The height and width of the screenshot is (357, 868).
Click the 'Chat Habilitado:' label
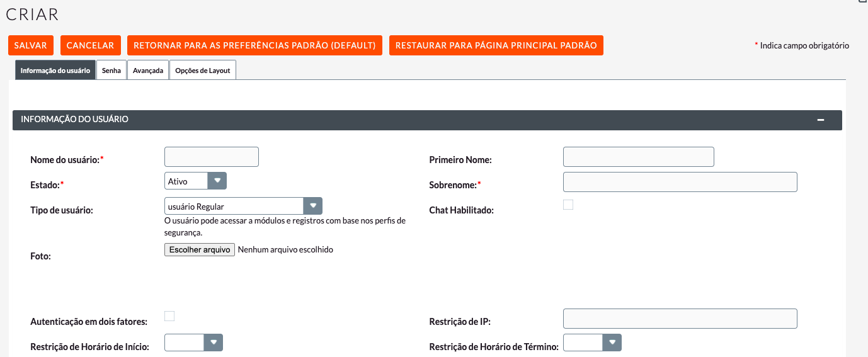pos(462,210)
